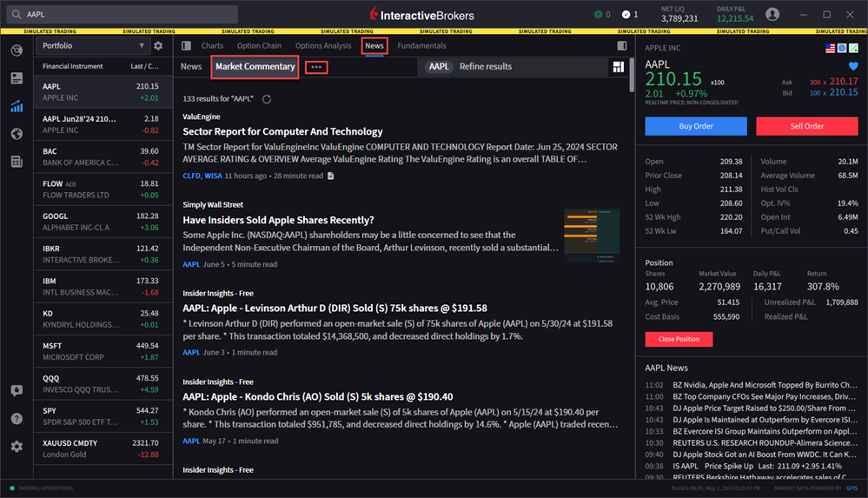Open the watchlist settings gear next to Portfolio

click(158, 46)
